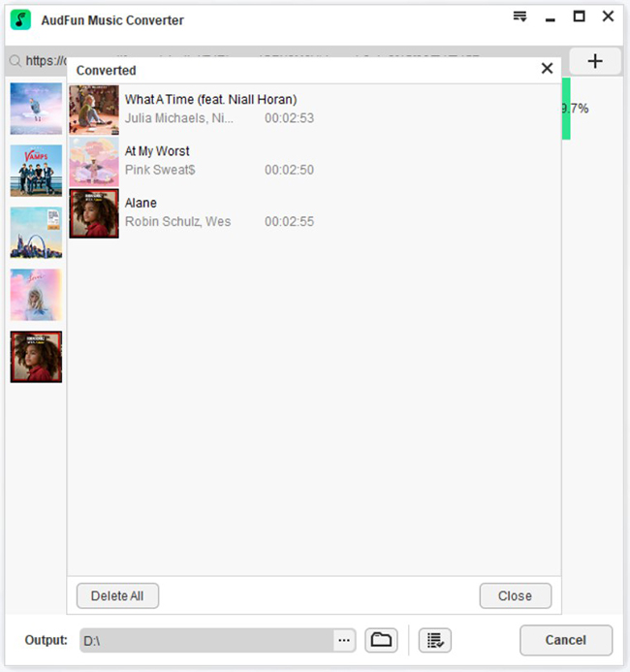This screenshot has height=672, width=630.
Task: Click the Output path field D:\
Action: coord(206,640)
